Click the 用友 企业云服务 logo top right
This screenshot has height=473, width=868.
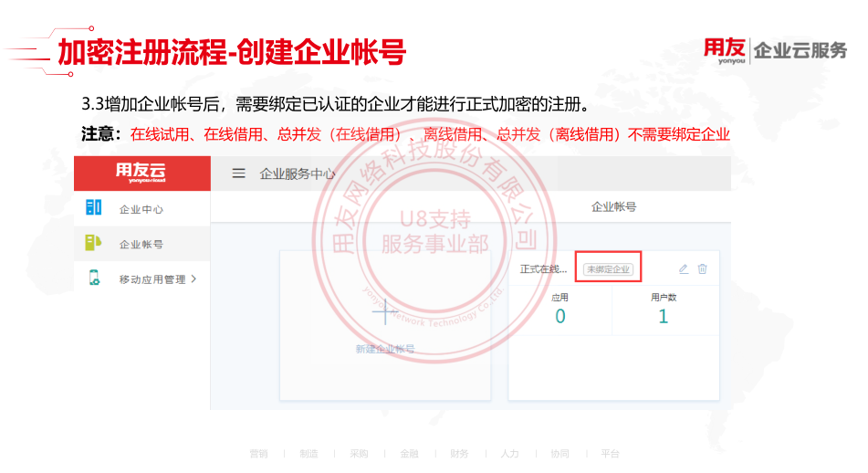point(775,51)
